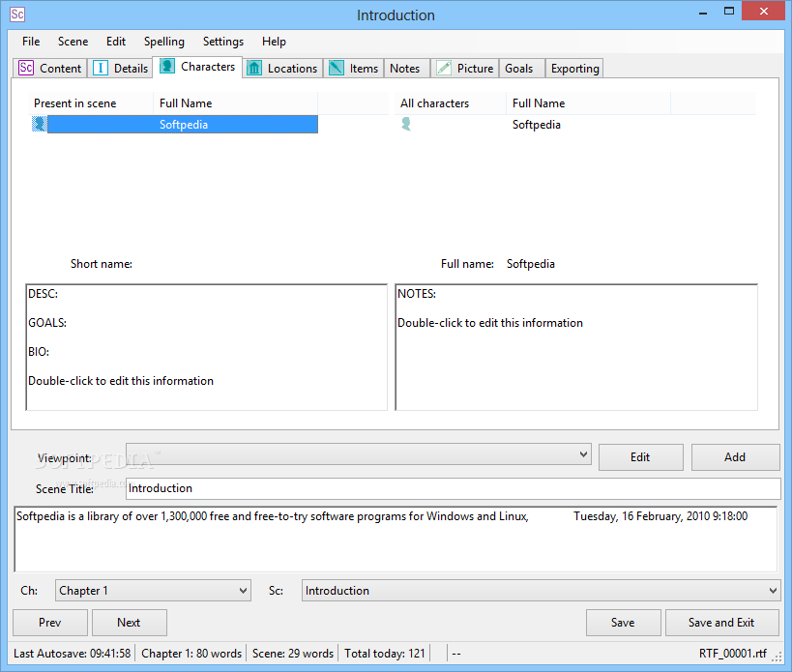Go to the Notes tab

coord(406,68)
